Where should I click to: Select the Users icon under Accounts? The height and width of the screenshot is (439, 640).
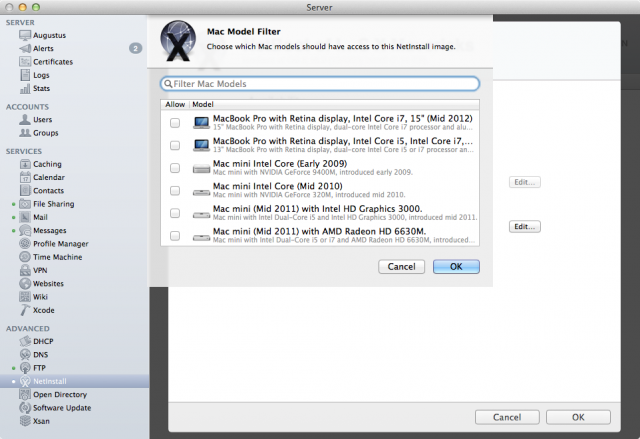coord(25,120)
